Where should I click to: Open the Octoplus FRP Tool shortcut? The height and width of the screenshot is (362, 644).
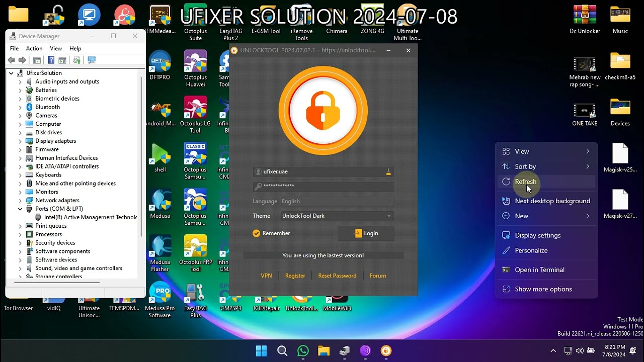click(x=195, y=254)
